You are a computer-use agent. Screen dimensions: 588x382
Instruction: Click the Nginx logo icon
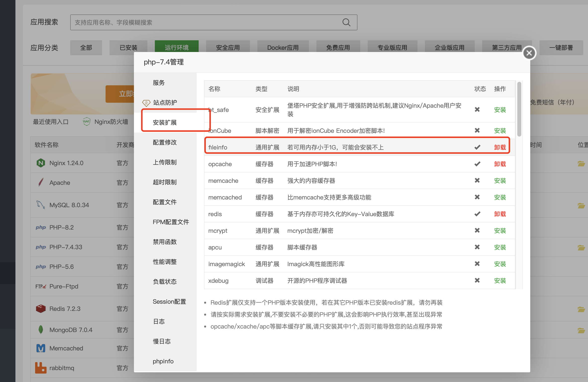click(x=41, y=163)
